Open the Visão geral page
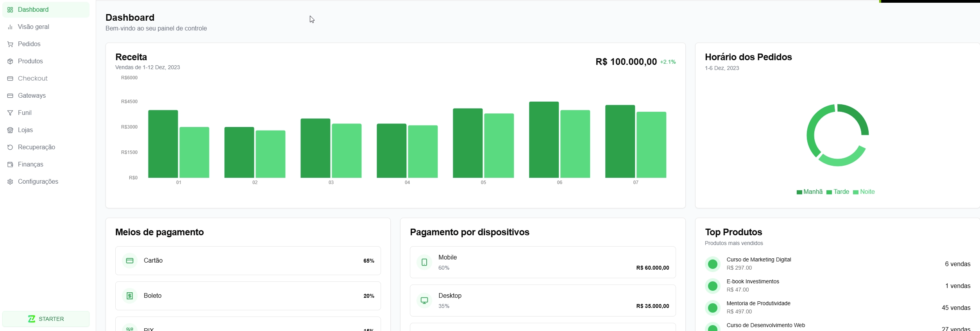980x331 pixels. tap(46, 27)
